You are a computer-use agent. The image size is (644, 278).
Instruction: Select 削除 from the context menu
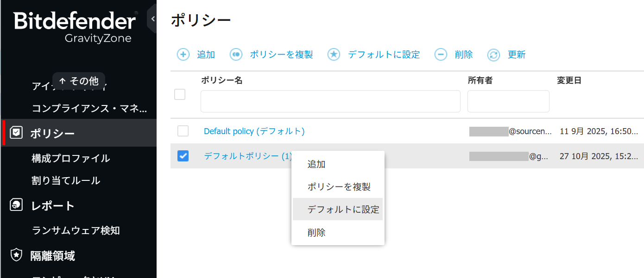click(316, 233)
